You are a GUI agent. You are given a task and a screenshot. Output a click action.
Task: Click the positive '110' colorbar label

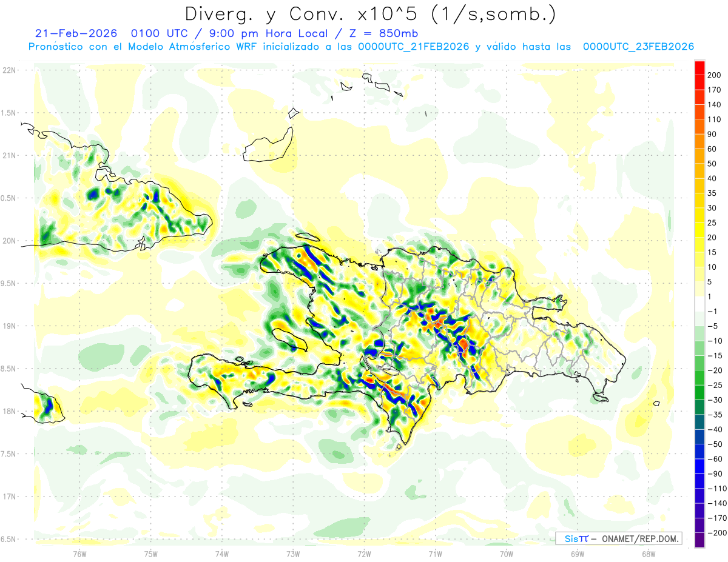[x=714, y=119]
